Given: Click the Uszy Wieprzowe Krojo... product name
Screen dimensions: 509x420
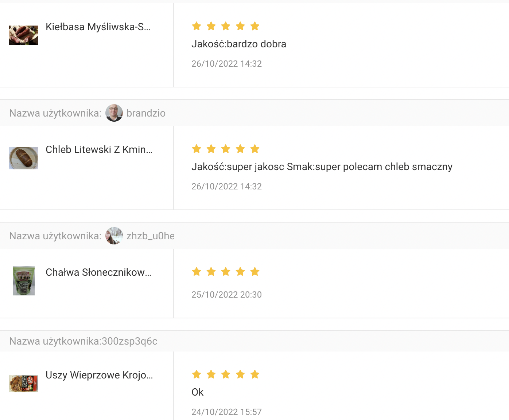Looking at the screenshot, I should pos(99,375).
